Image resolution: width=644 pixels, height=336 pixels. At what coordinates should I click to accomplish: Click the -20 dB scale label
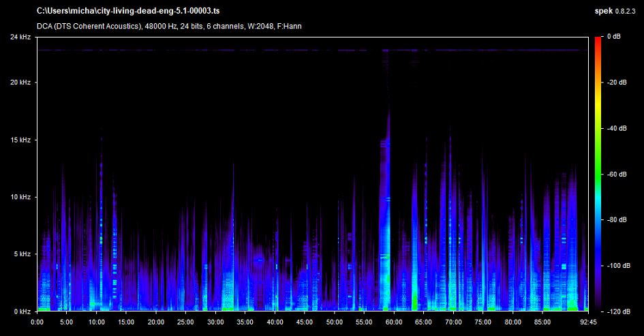(x=617, y=82)
